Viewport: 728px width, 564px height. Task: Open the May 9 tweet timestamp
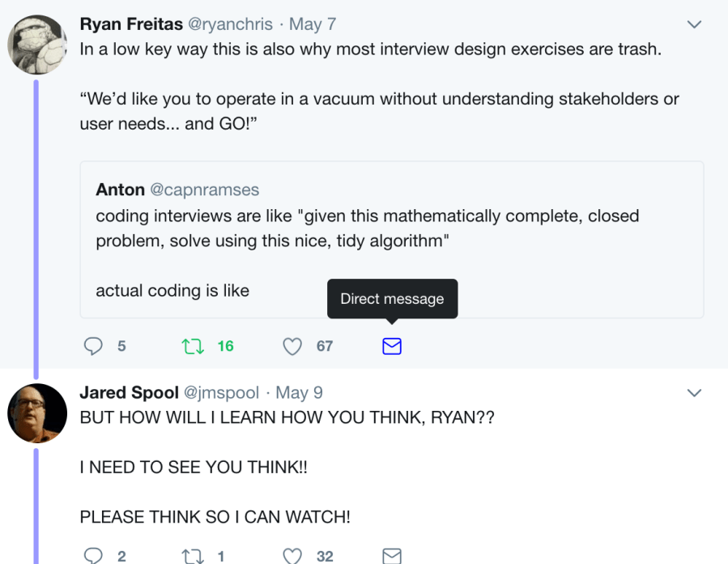[x=299, y=393]
